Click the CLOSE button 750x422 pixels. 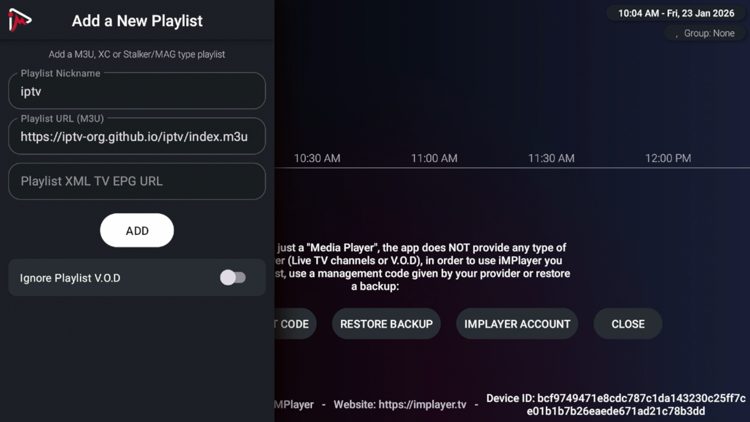628,324
